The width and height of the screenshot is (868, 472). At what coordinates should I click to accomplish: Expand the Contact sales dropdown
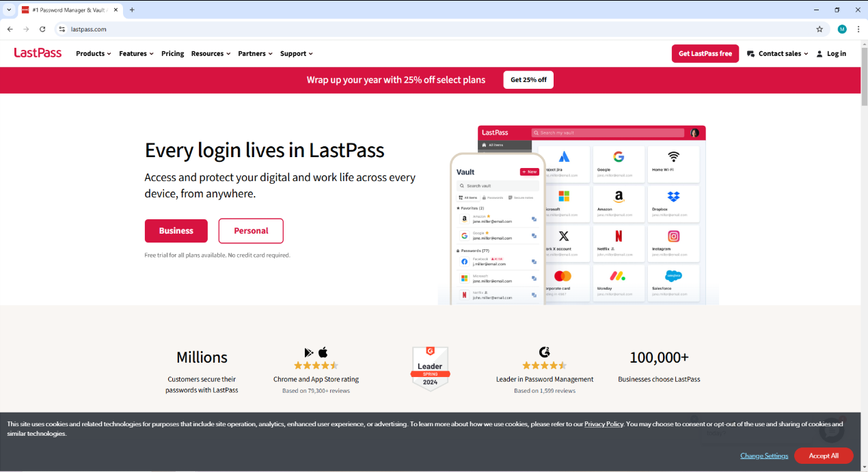coord(777,53)
